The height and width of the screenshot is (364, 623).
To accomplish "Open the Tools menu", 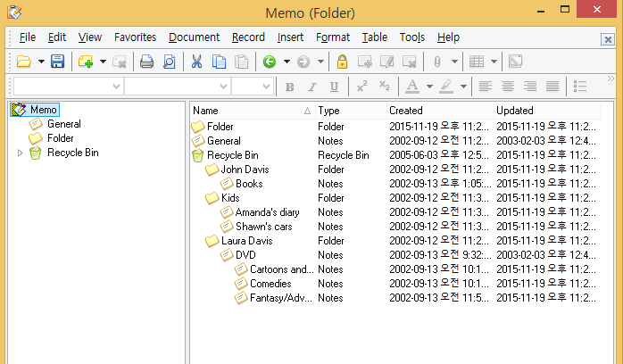I will point(412,37).
